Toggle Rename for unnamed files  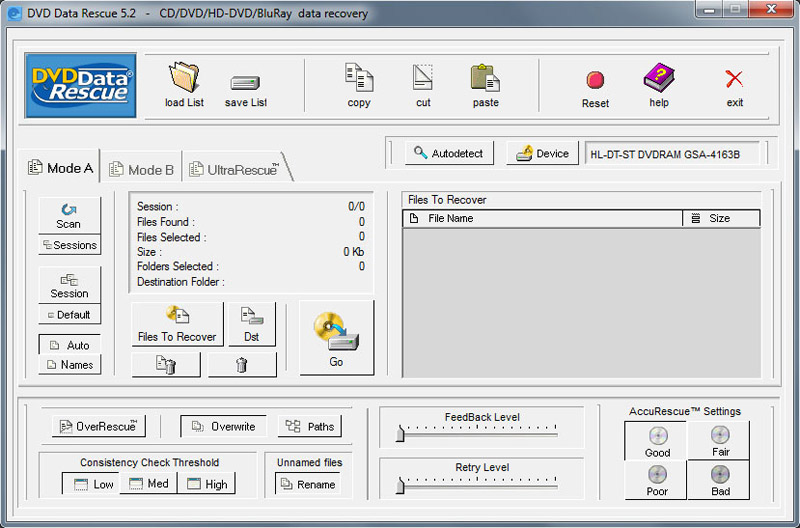(308, 484)
